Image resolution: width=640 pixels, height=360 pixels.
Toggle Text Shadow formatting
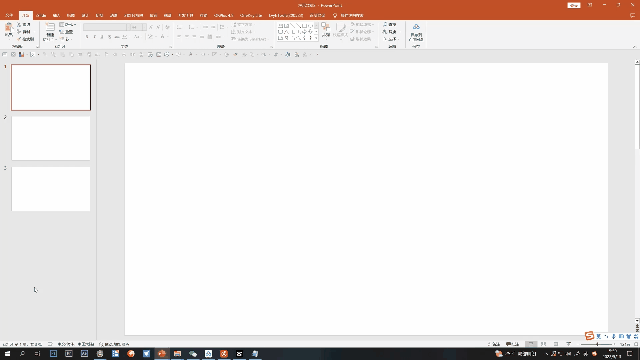[x=109, y=37]
